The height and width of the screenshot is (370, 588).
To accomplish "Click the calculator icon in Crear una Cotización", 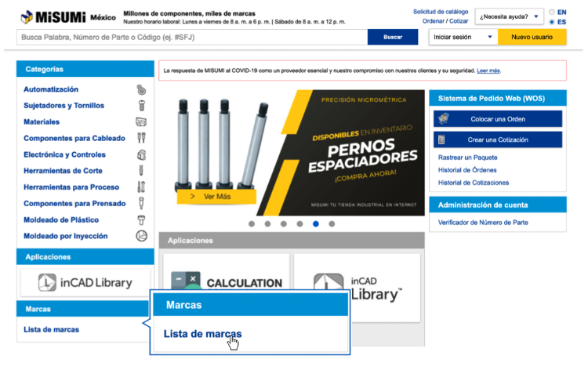I will (441, 140).
